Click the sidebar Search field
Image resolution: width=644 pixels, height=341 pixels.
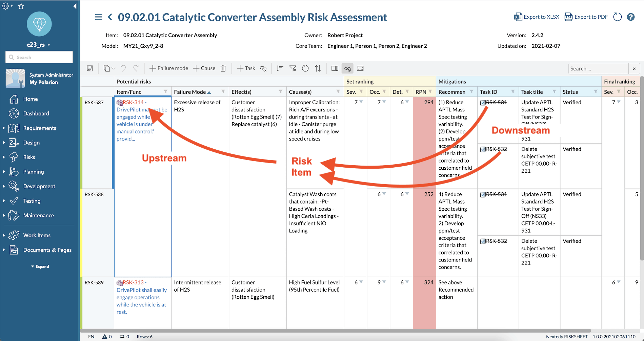tap(39, 57)
